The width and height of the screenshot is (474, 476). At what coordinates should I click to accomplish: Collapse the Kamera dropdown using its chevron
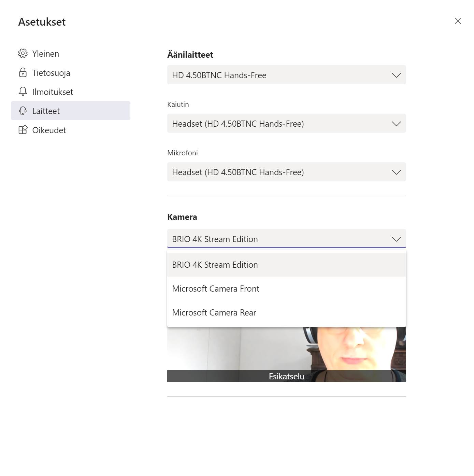coord(396,239)
